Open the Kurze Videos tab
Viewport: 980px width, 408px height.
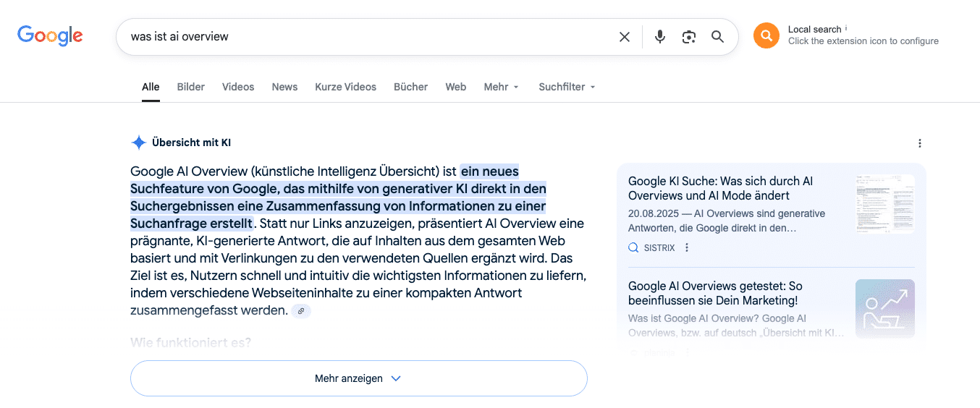[346, 87]
